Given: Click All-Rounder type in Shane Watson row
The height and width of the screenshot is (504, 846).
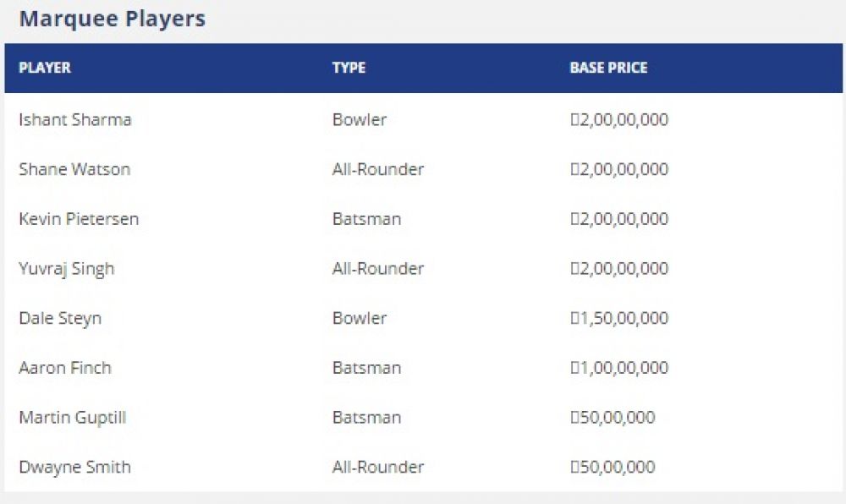Looking at the screenshot, I should tap(378, 169).
